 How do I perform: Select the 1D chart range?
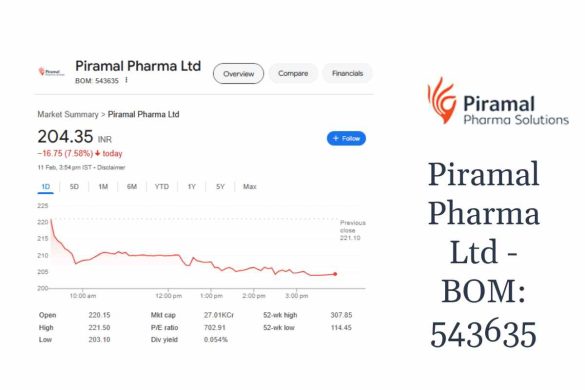coord(46,187)
